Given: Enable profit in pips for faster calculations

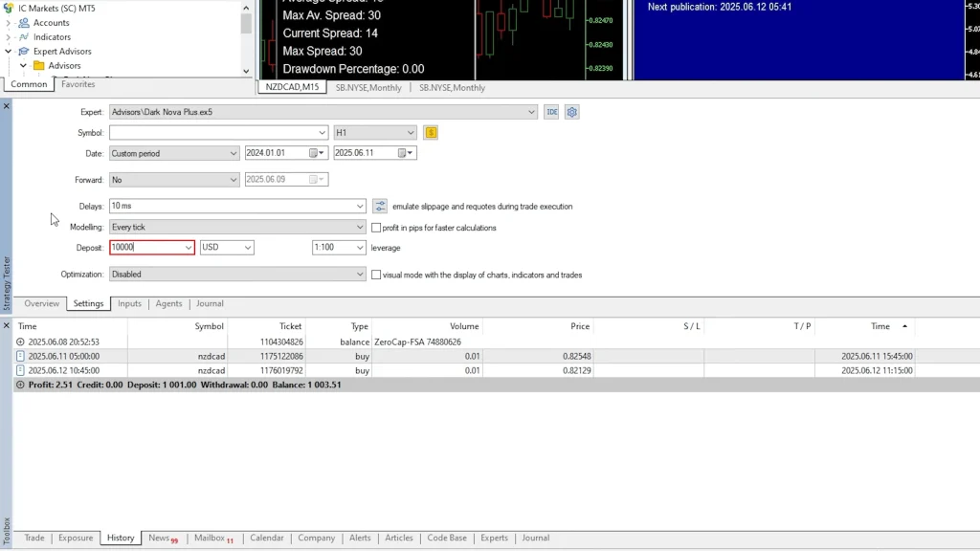Looking at the screenshot, I should pyautogui.click(x=376, y=228).
